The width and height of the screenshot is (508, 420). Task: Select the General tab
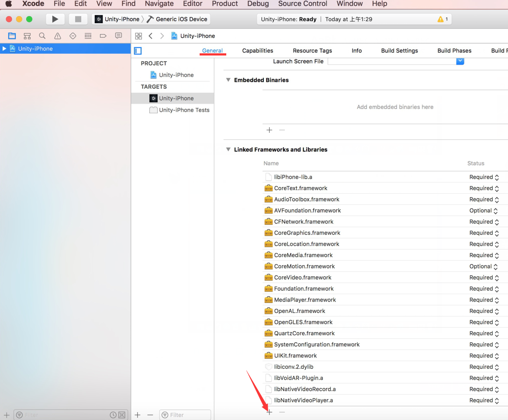point(213,51)
